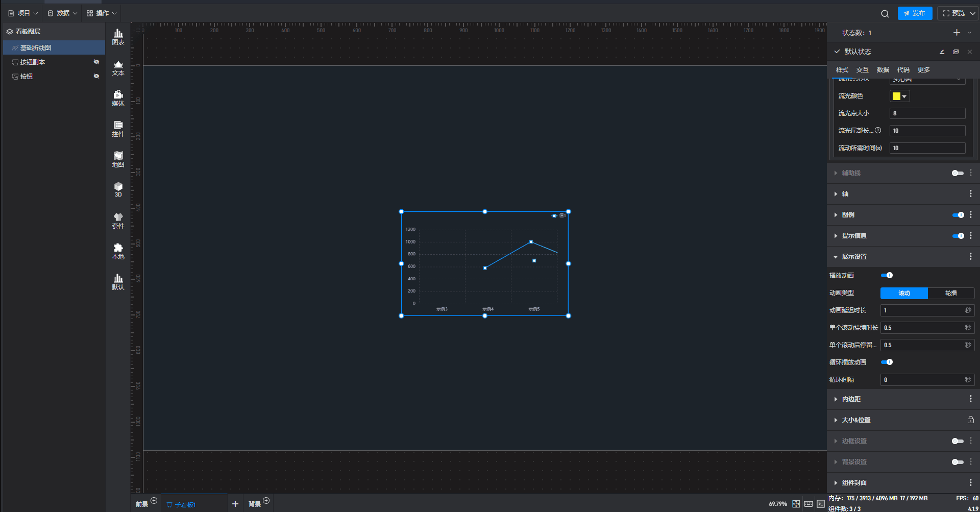Viewport: 980px width, 512px height.
Task: Open the 流光颜色 yellow color swatch
Action: (899, 96)
